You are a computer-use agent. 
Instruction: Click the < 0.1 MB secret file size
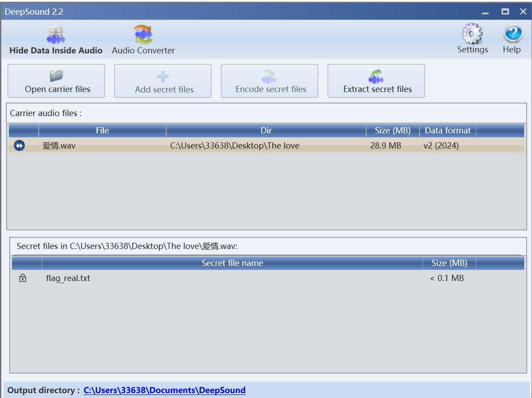447,278
